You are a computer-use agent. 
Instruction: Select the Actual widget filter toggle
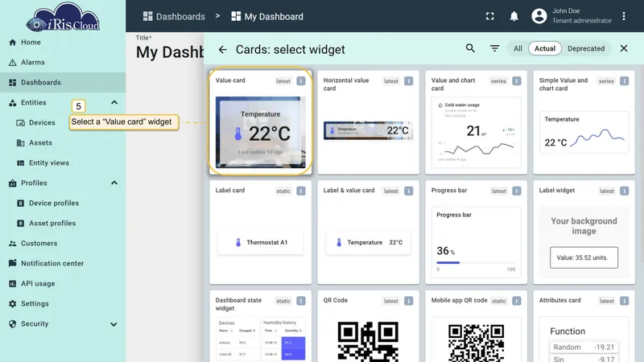click(545, 48)
